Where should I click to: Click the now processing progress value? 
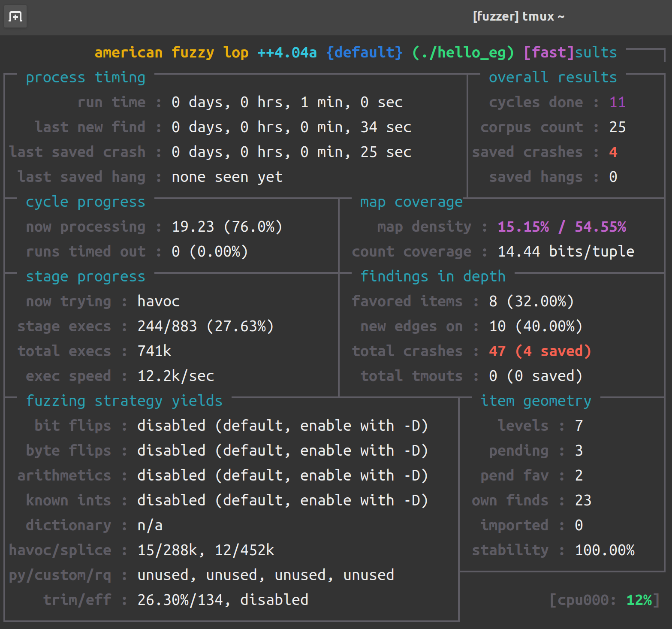point(226,227)
